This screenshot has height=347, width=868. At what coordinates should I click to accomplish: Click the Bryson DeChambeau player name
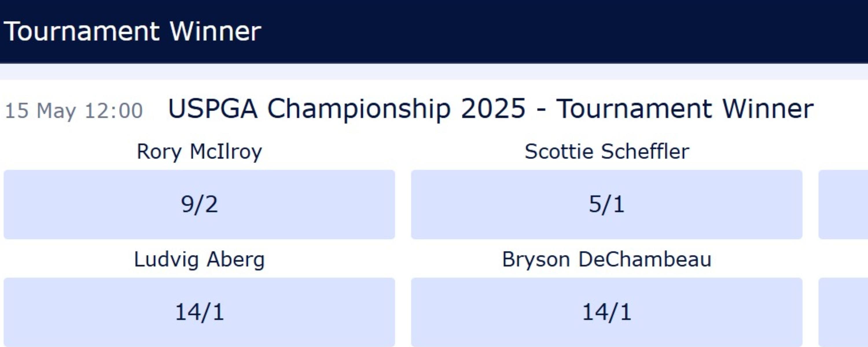606,260
